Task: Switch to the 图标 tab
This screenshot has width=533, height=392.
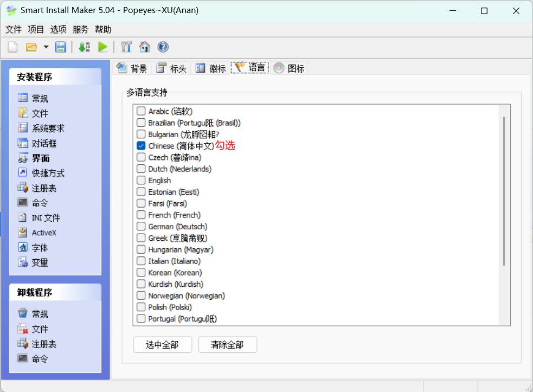Action: 290,68
